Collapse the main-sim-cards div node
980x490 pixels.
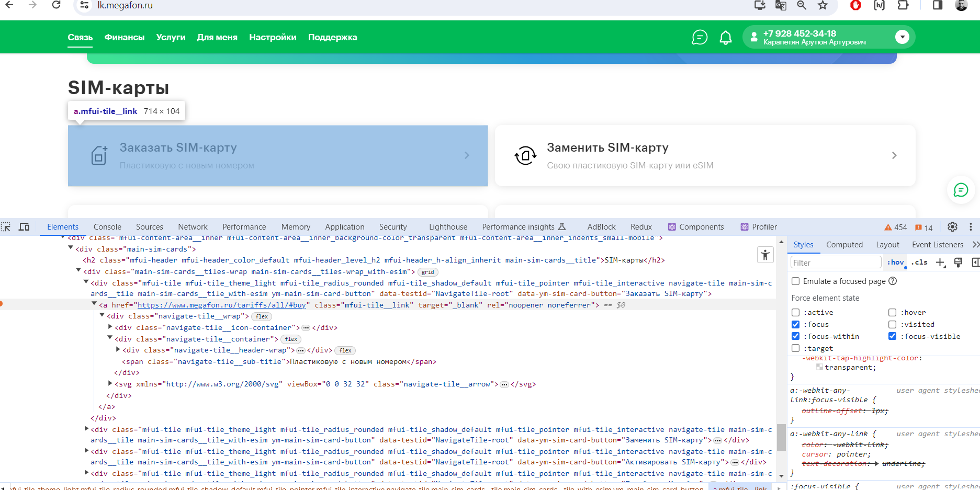pyautogui.click(x=71, y=248)
